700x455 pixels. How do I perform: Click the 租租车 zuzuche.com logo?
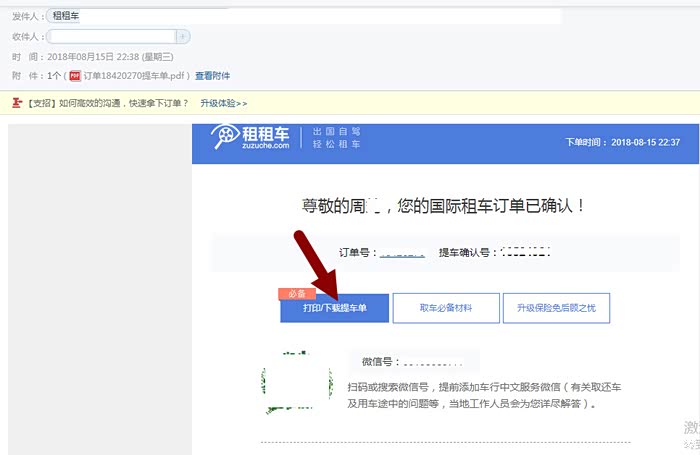tap(250, 137)
